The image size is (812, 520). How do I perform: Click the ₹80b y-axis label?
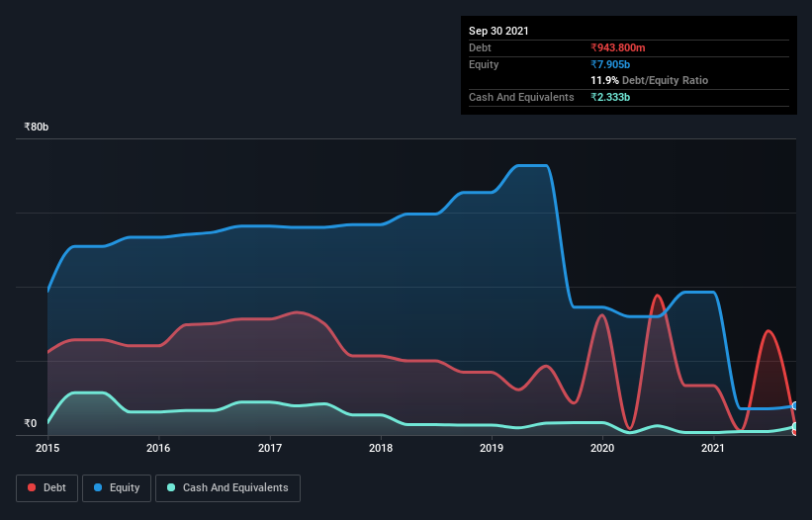37,127
